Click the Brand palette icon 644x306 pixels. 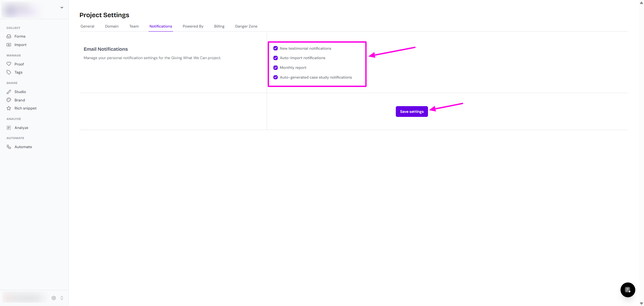(9, 100)
